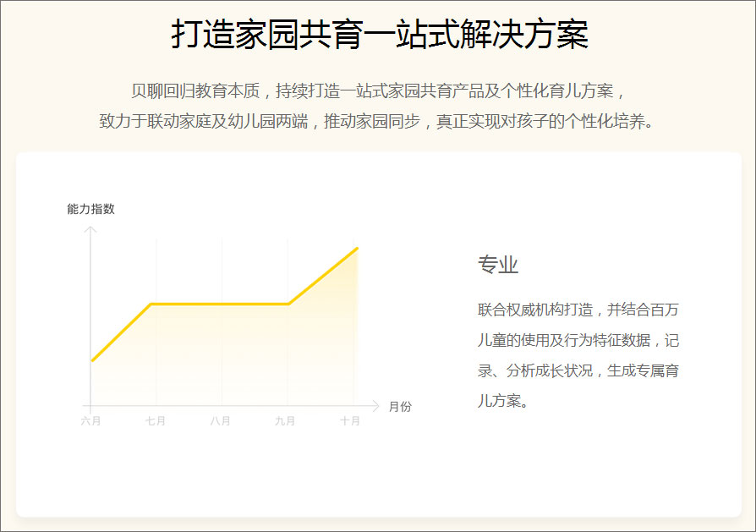Select the 九月 month label
The image size is (756, 532).
287,419
